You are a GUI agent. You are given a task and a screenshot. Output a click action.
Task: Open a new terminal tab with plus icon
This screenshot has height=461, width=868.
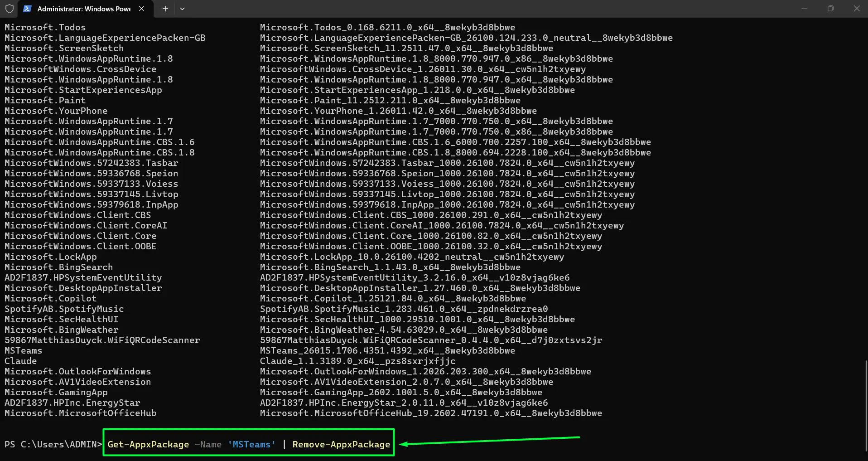(x=165, y=9)
